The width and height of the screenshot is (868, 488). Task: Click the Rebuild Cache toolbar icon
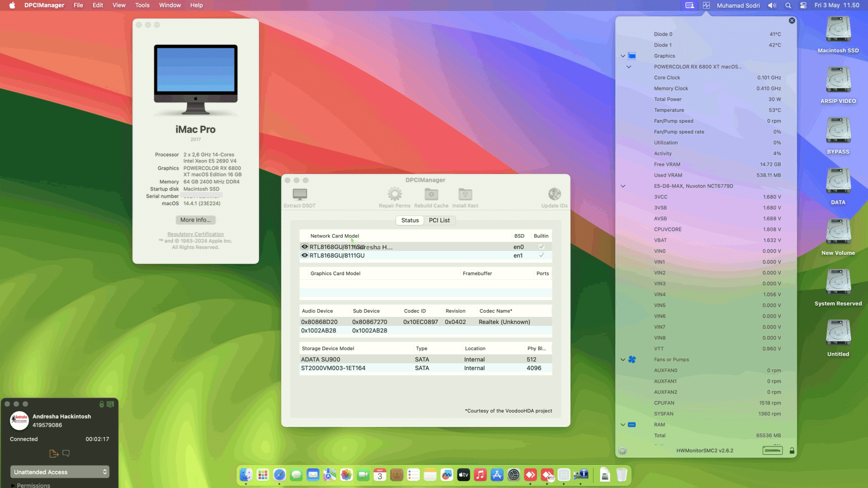click(431, 194)
